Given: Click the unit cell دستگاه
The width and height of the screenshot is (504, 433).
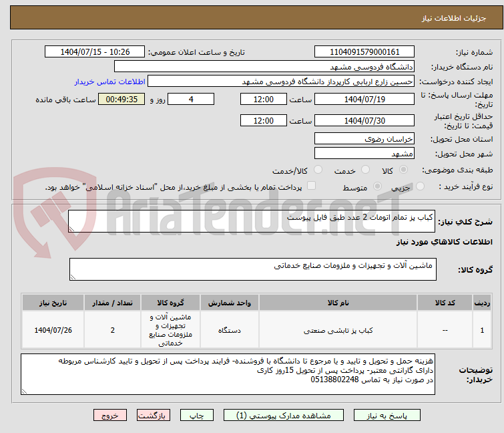Looking at the screenshot, I should [229, 330].
